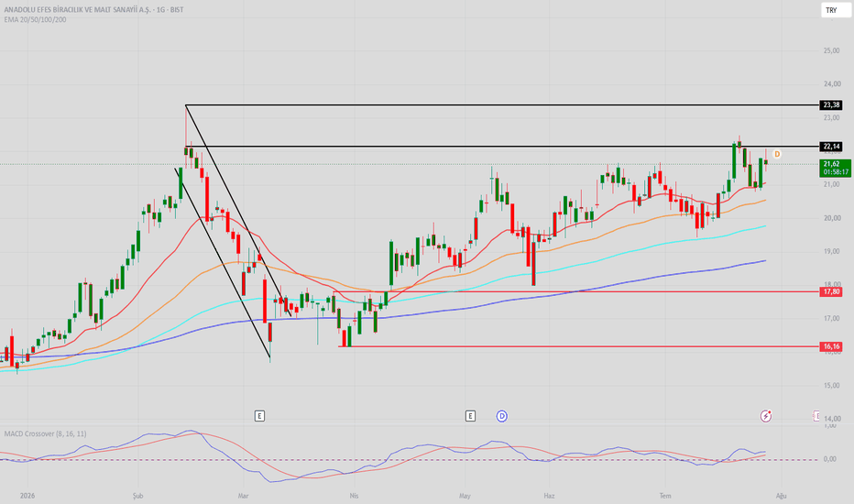Click the Haz label on time axis
This screenshot has height=504, width=854.
click(549, 496)
